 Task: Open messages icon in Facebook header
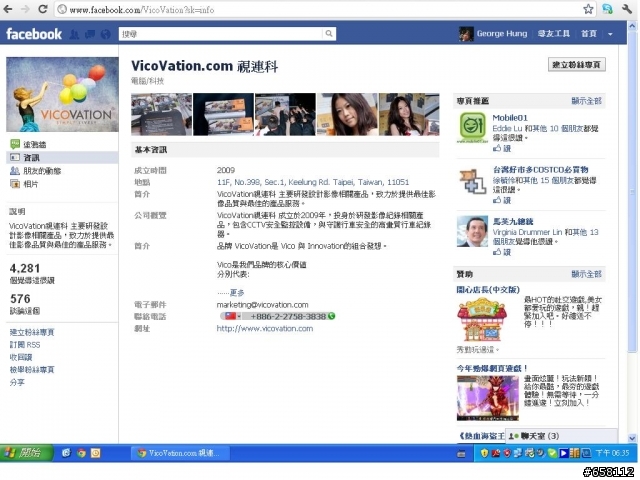pos(90,34)
